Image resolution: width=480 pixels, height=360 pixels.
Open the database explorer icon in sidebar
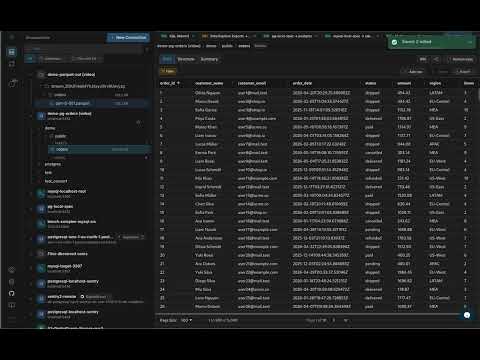[12, 52]
